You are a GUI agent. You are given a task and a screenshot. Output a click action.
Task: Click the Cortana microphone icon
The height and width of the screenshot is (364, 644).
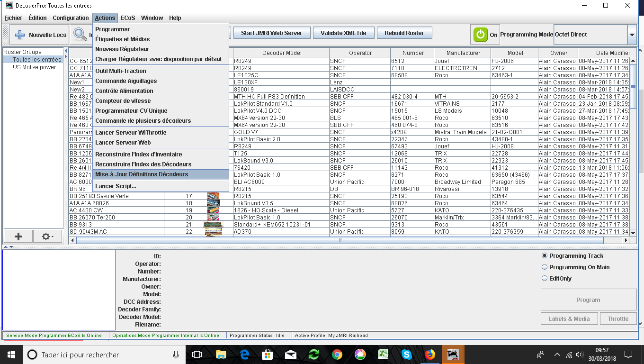coord(176,355)
